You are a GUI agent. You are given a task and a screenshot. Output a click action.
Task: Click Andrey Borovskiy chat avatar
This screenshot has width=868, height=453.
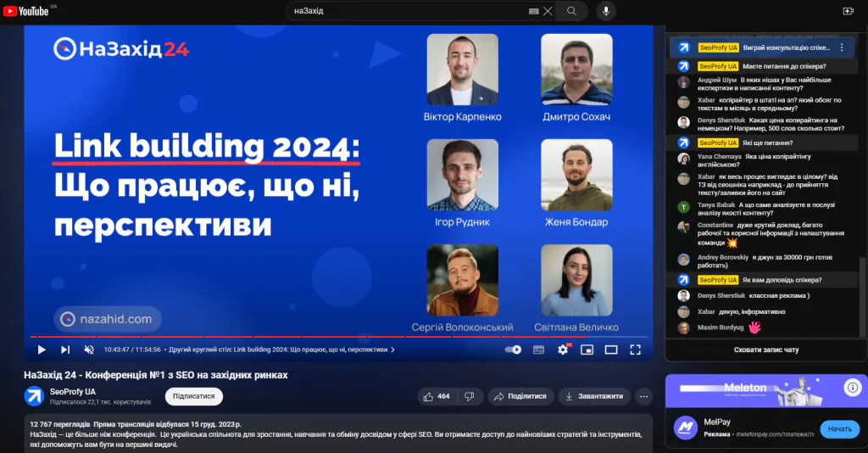pos(684,260)
